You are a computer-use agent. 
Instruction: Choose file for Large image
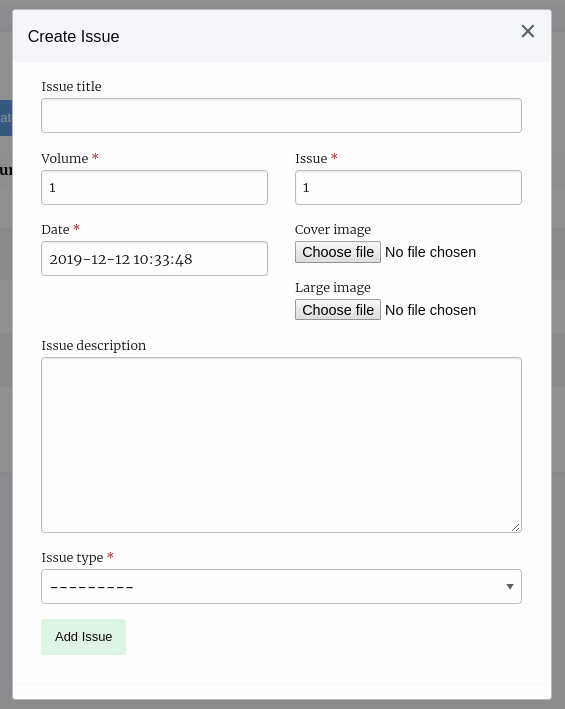[x=338, y=310]
